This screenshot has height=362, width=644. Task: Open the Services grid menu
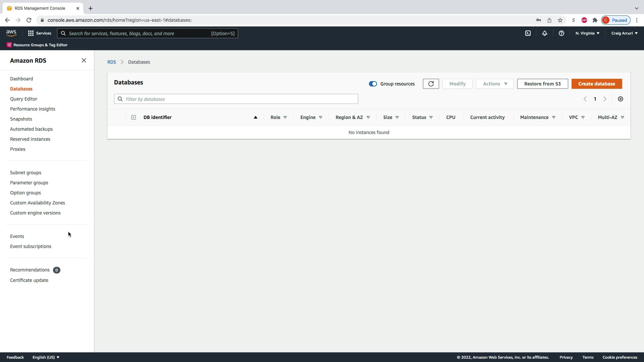39,33
